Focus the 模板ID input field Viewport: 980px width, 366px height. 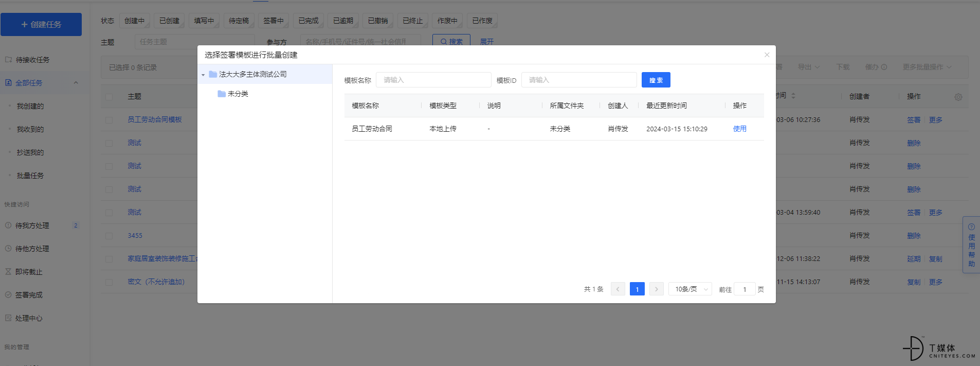[x=579, y=80]
